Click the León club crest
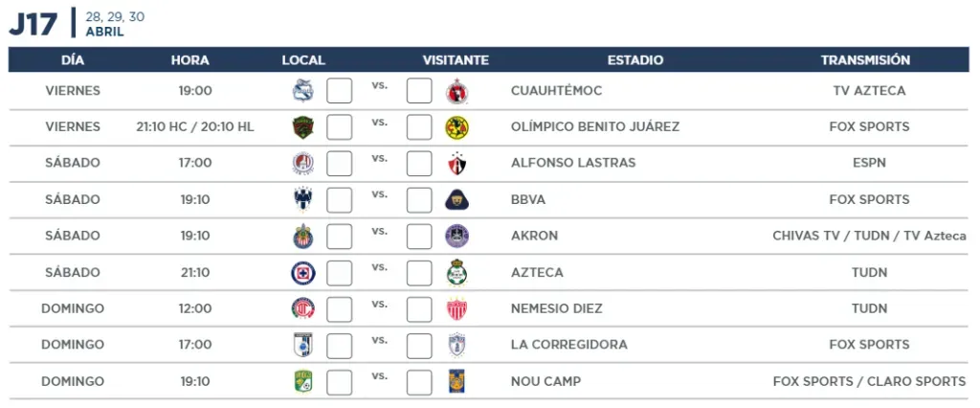Screen dimensions: 980x408 [x=303, y=381]
